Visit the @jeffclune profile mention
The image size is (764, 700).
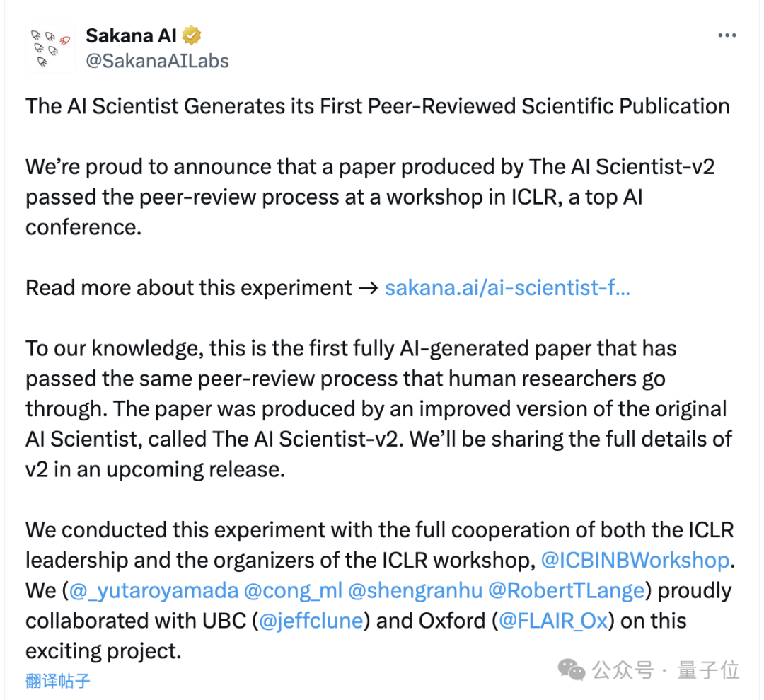coord(311,621)
